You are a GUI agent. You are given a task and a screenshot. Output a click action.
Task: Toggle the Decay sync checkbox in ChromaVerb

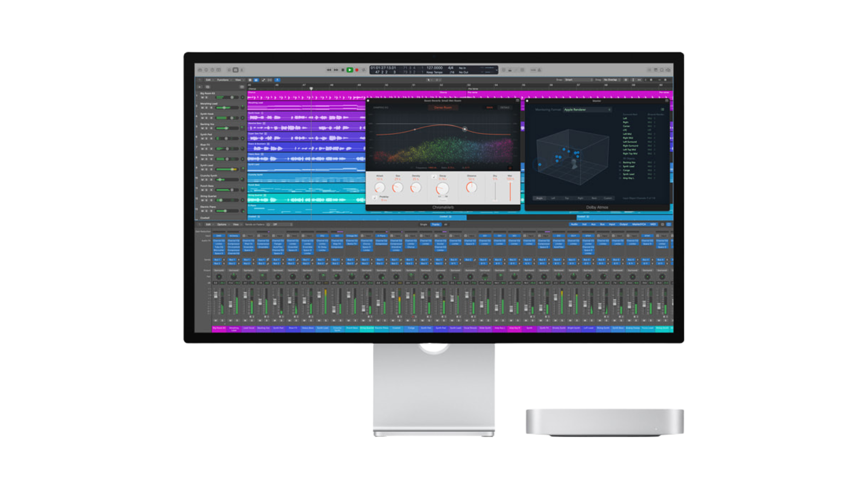(x=434, y=177)
